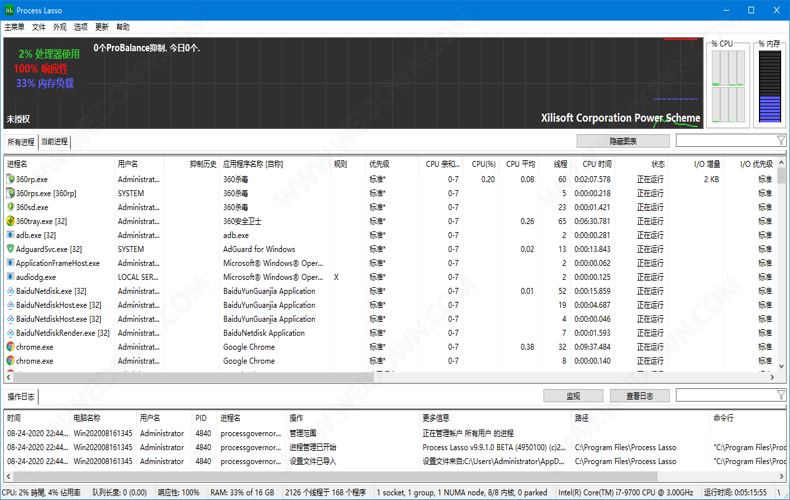The height and width of the screenshot is (500, 790).
Task: Click the 360rp.exe process icon
Action: click(11, 179)
